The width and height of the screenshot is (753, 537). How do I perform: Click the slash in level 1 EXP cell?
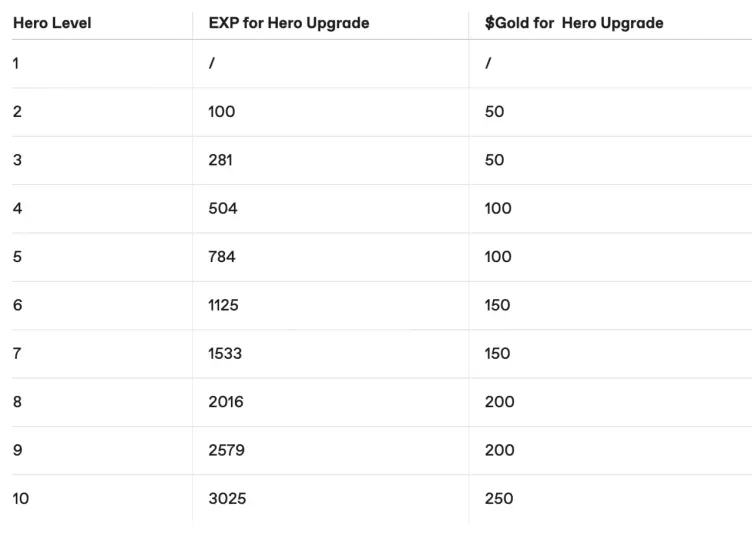coord(211,64)
